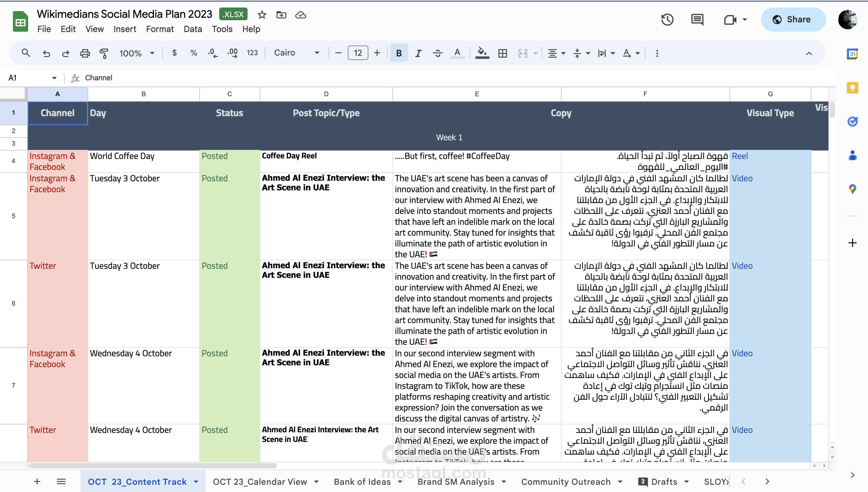Toggle strikethrough formatting
The height and width of the screenshot is (492, 868).
[x=437, y=53]
